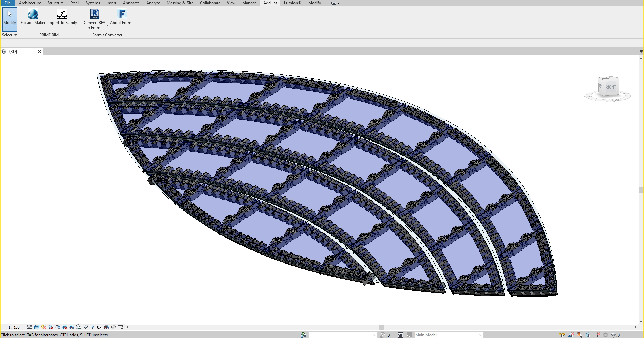This screenshot has width=644, height=338.
Task: Click horizontal scrollbar right arrow
Action: coord(635,327)
